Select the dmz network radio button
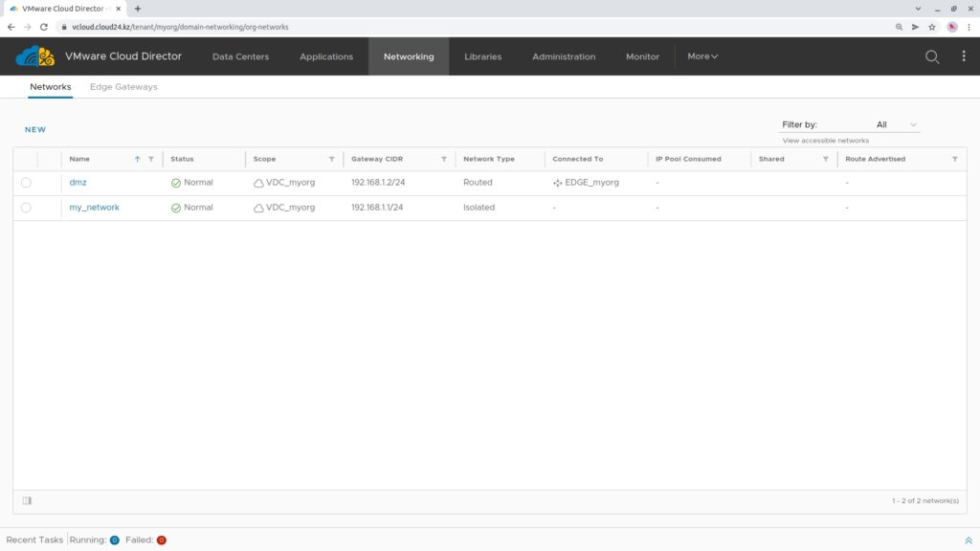 (26, 183)
